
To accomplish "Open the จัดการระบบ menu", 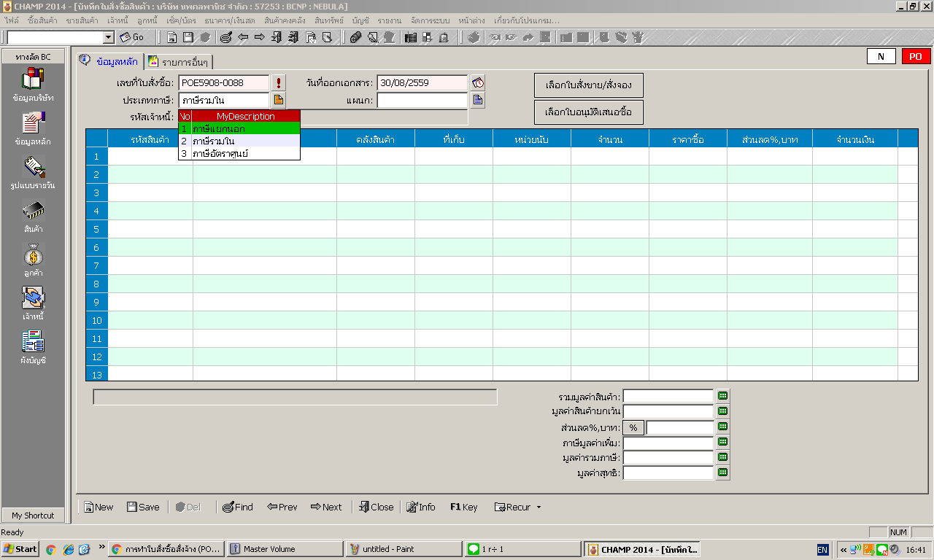I will [431, 20].
